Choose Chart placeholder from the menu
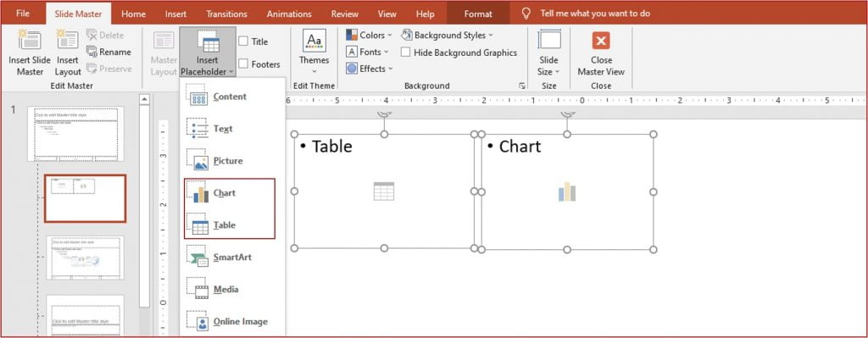 pos(229,193)
